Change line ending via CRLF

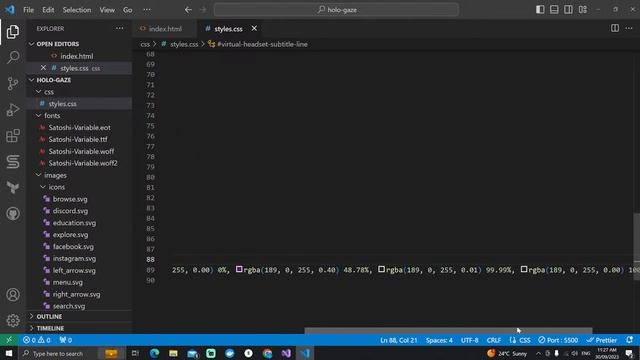[x=493, y=340]
